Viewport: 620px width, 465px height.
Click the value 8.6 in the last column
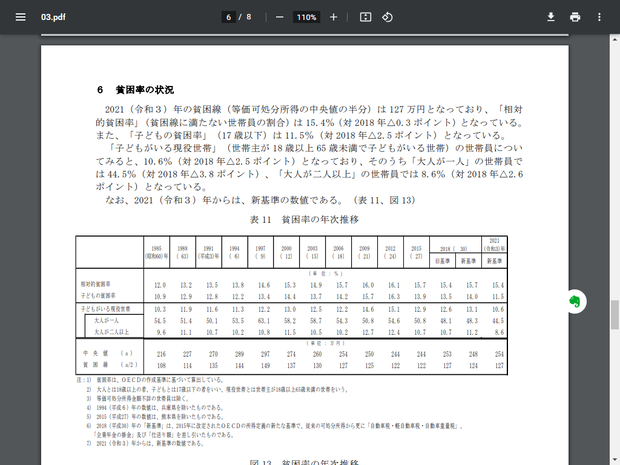click(x=499, y=332)
